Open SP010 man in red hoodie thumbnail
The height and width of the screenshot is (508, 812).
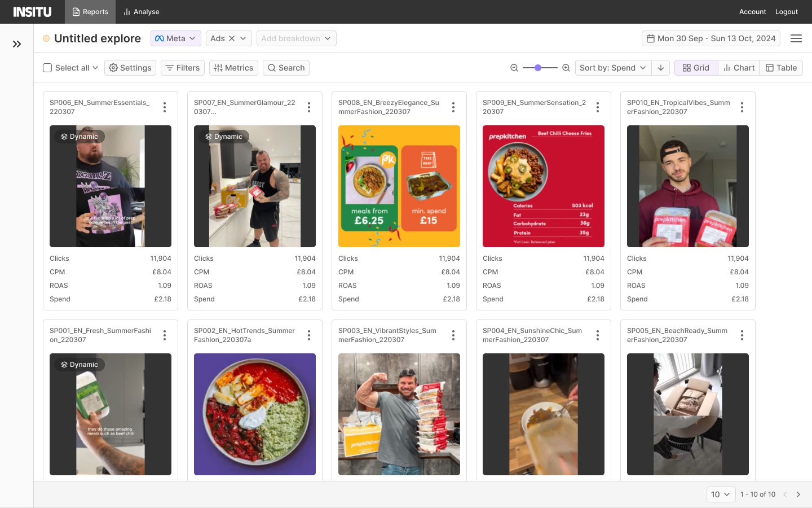[688, 186]
